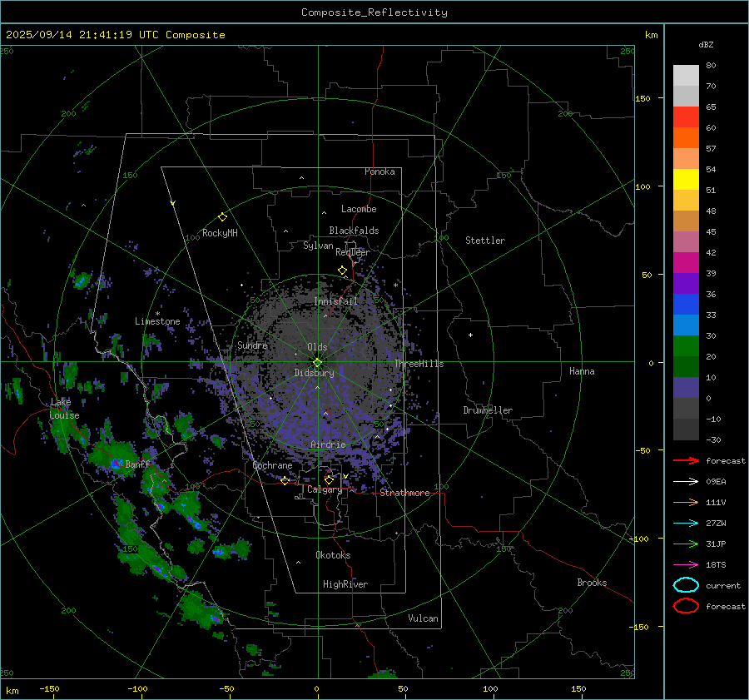Viewport: 749px width, 700px height.
Task: Click the 'Cochrane' map label
Action: [272, 465]
